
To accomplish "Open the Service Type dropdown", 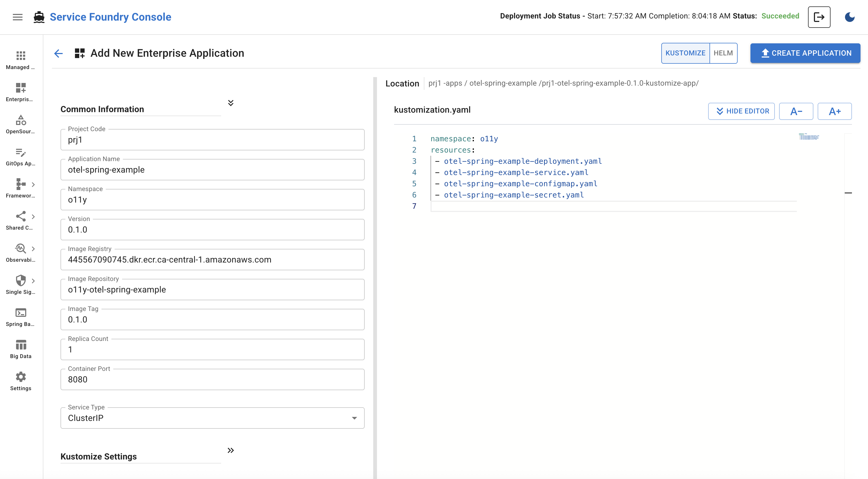I will click(212, 418).
